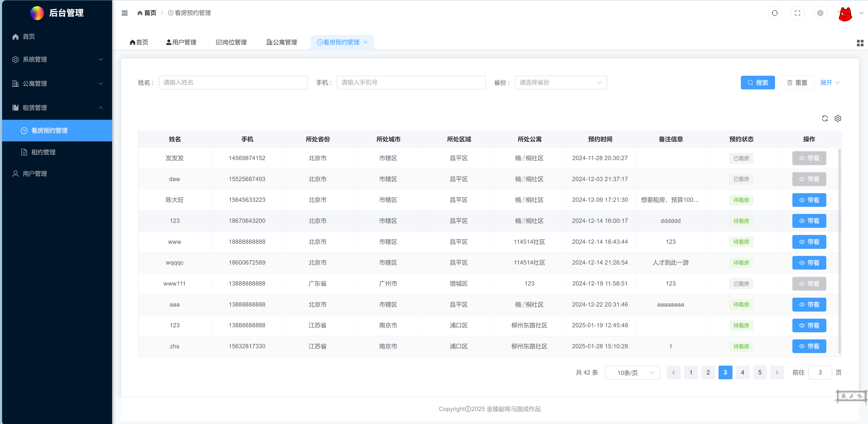Screen dimensions: 868x424
Task: Click 带看 button for 陈大旺's row
Action: click(809, 200)
